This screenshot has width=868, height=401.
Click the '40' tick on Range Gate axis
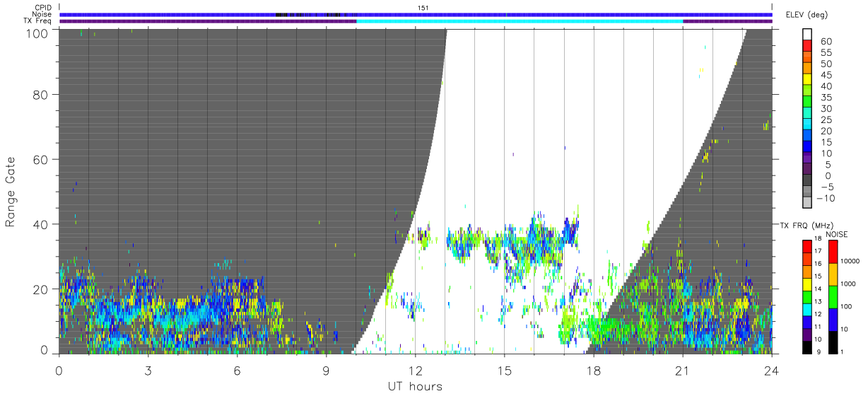click(x=41, y=224)
